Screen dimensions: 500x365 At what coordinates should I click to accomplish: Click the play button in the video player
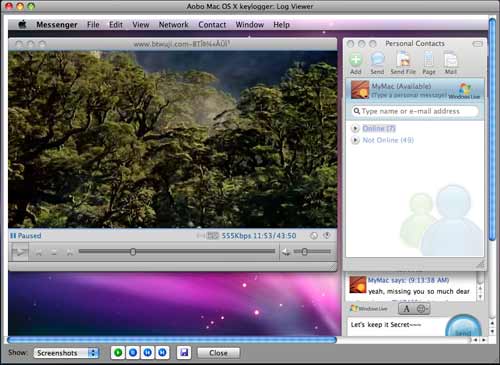pos(20,252)
